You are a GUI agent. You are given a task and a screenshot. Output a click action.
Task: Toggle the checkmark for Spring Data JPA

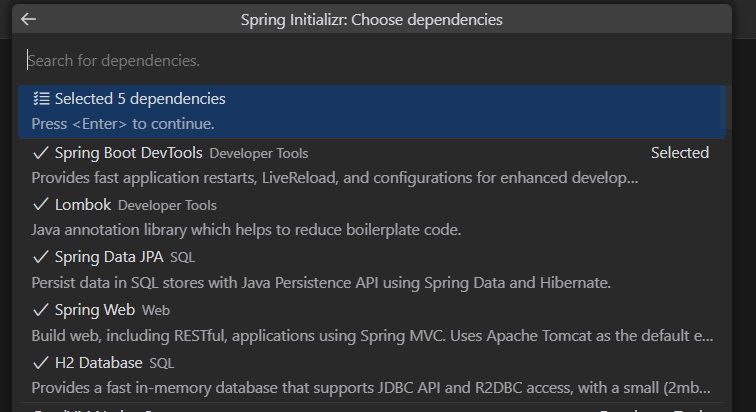(41, 257)
